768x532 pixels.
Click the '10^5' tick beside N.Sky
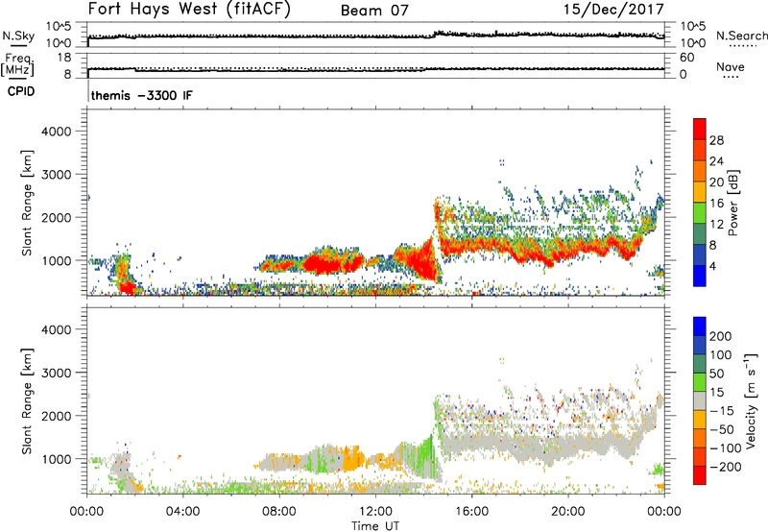[59, 27]
